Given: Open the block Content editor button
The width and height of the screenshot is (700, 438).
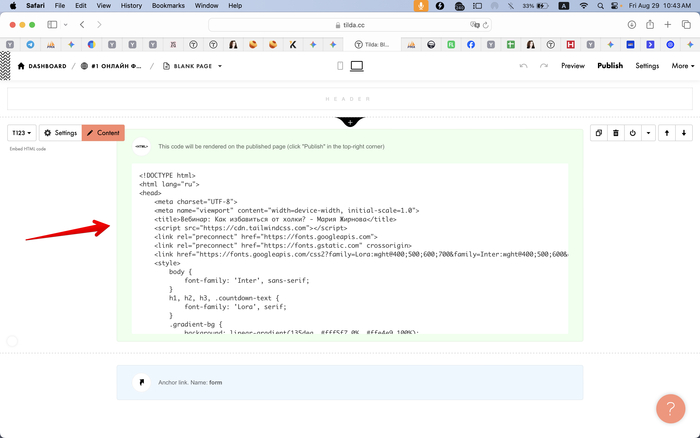Looking at the screenshot, I should [x=103, y=133].
